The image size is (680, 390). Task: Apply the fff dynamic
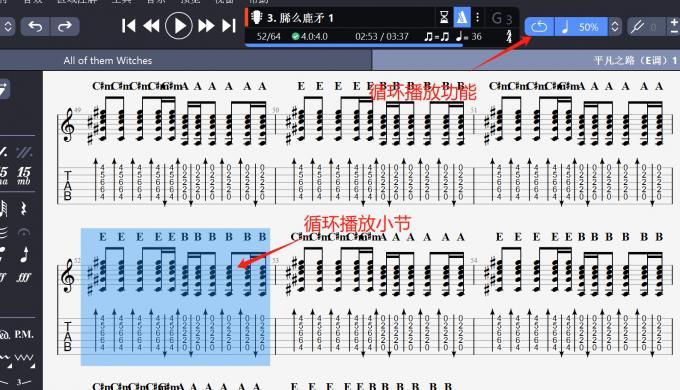click(x=24, y=278)
